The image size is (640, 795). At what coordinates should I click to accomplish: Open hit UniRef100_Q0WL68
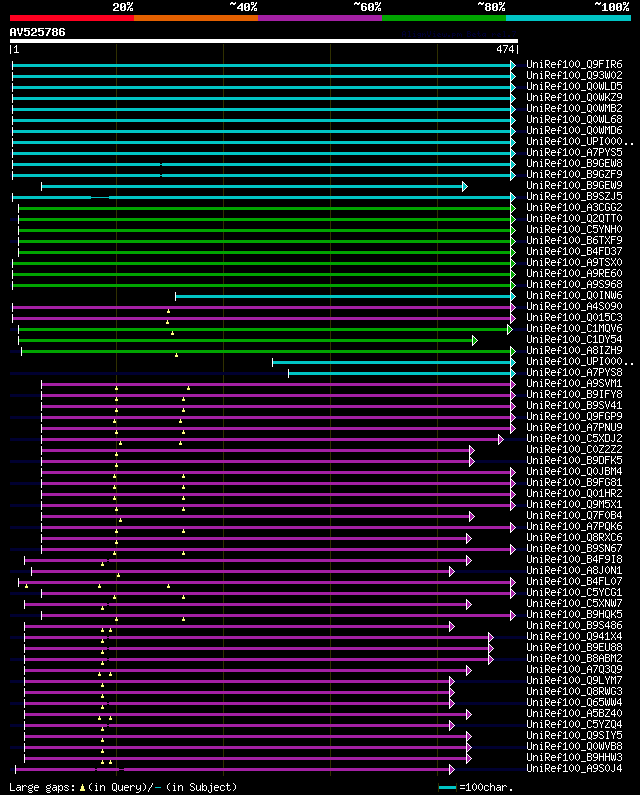574,120
